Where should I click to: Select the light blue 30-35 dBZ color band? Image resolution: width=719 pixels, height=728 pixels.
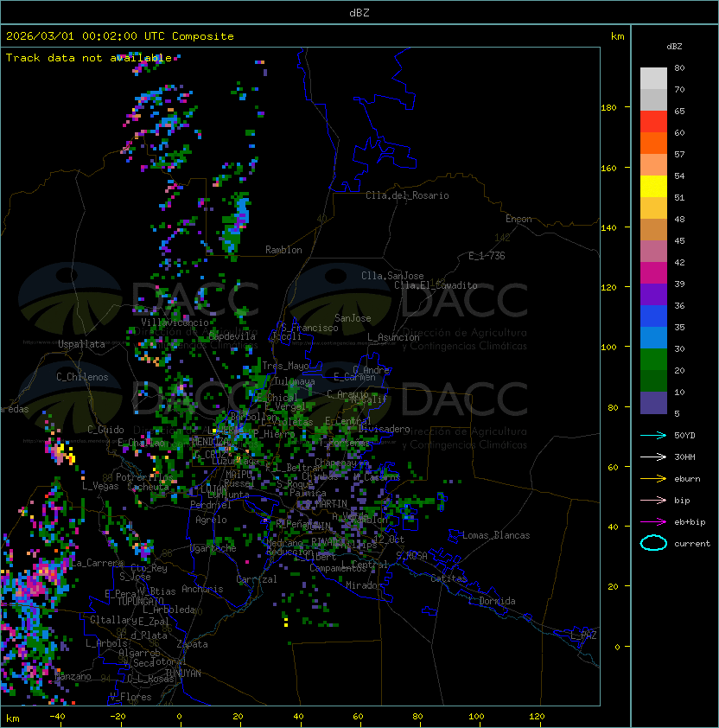pyautogui.click(x=653, y=337)
